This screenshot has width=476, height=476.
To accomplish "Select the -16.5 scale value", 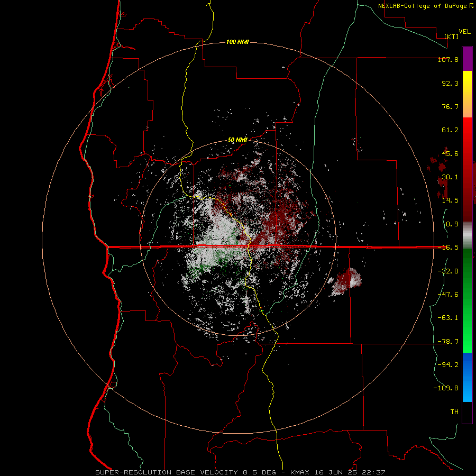I will pyautogui.click(x=448, y=248).
